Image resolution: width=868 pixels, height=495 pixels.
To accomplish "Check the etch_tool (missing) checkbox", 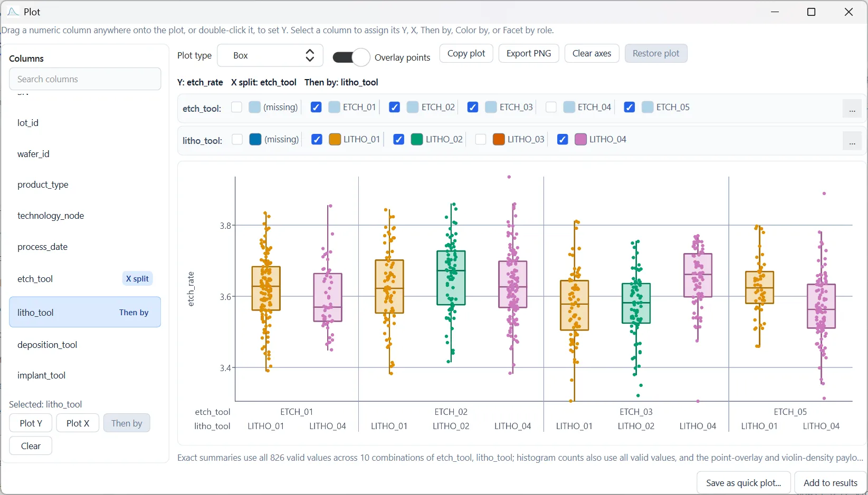I will (236, 107).
